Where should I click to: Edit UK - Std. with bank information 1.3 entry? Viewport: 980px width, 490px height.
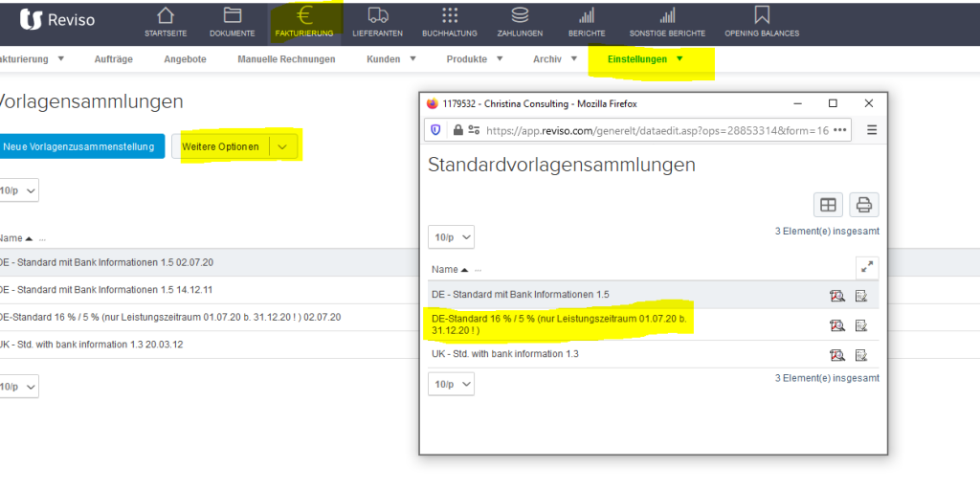coord(862,355)
